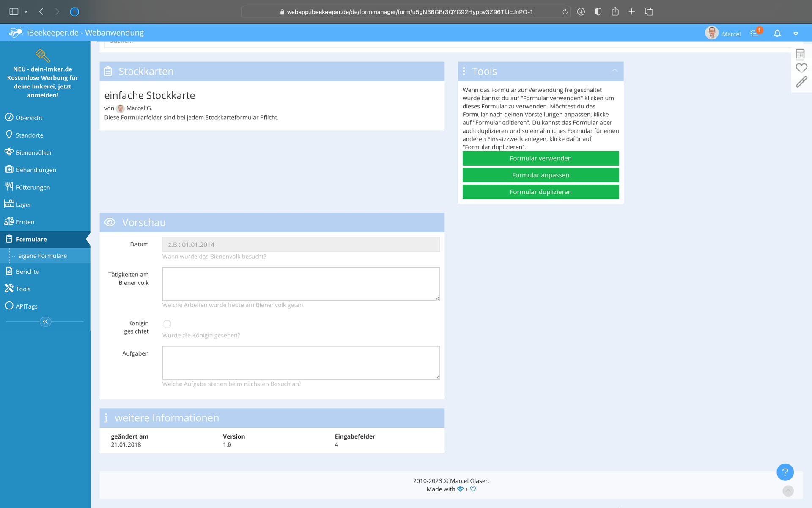This screenshot has height=508, width=812.
Task: Click the Lager warehouse icon
Action: (x=9, y=204)
